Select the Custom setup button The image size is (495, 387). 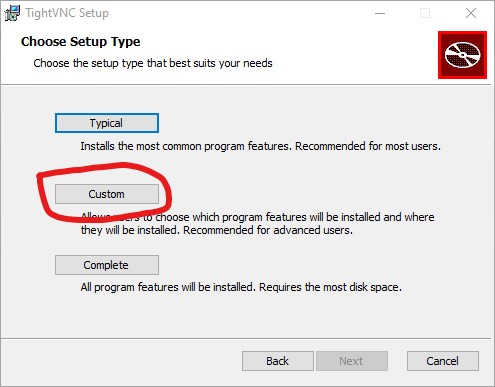pyautogui.click(x=107, y=194)
